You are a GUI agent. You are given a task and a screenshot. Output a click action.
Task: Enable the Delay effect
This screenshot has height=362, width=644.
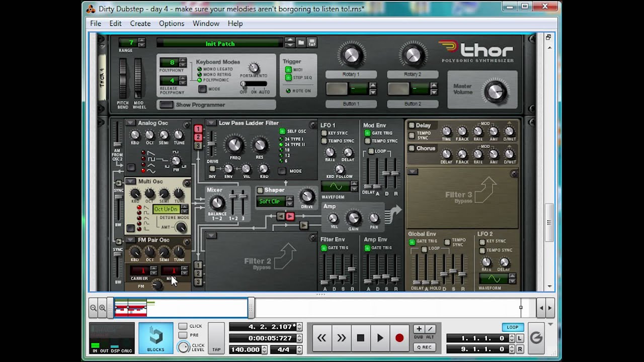point(412,125)
